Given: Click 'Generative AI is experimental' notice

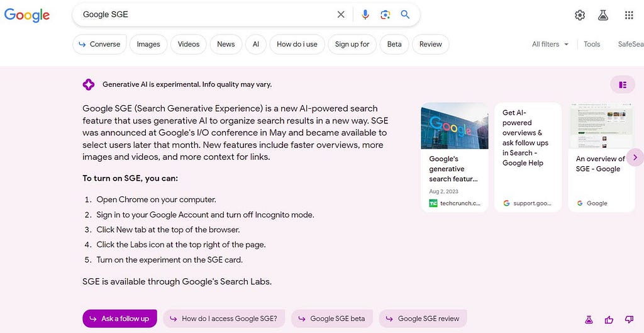Looking at the screenshot, I should [187, 85].
